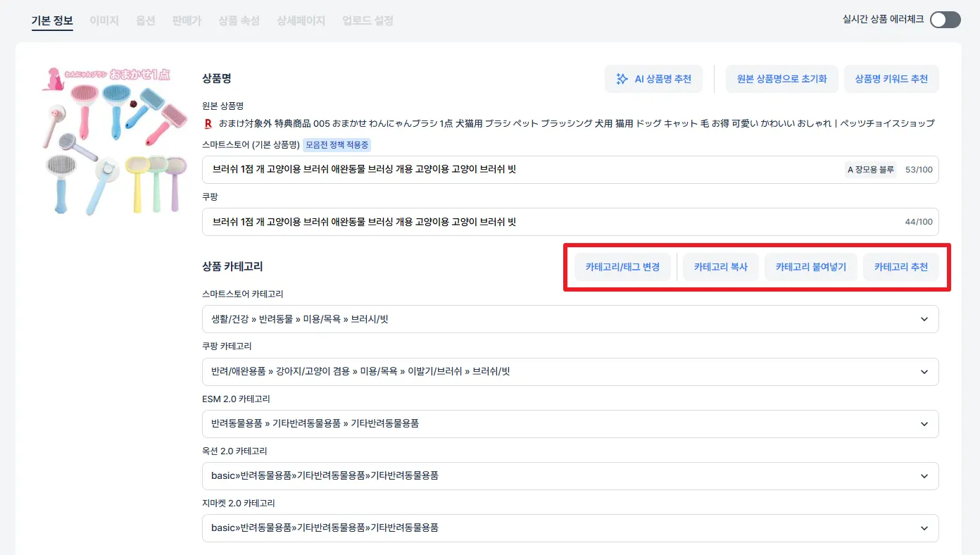Toggle the 실시간 상품 에러체크 switch
This screenshot has height=555, width=980.
click(x=945, y=20)
